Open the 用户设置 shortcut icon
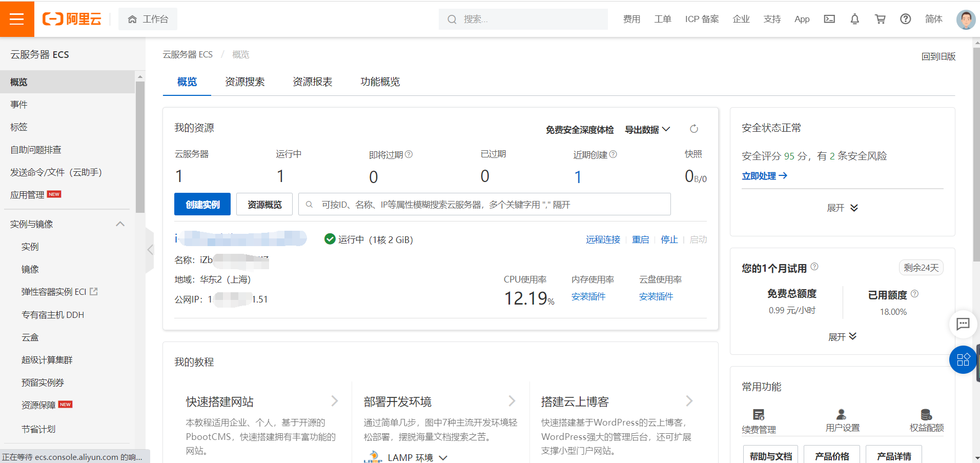Image resolution: width=980 pixels, height=463 pixels. coord(841,414)
